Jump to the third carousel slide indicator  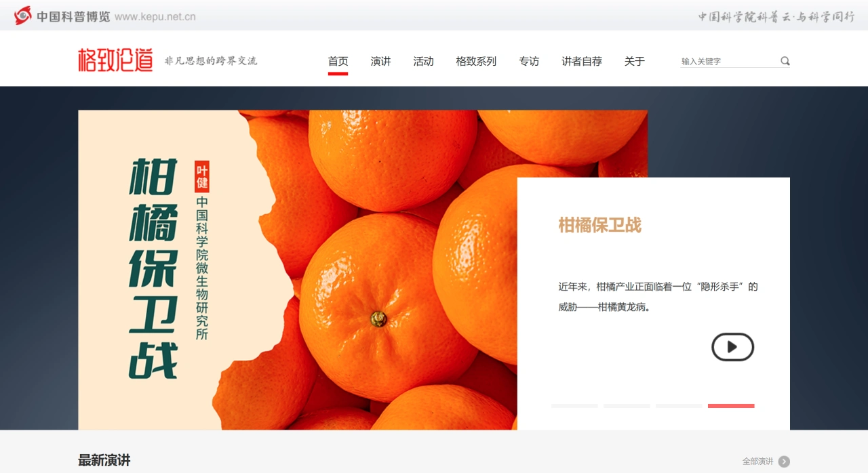679,406
